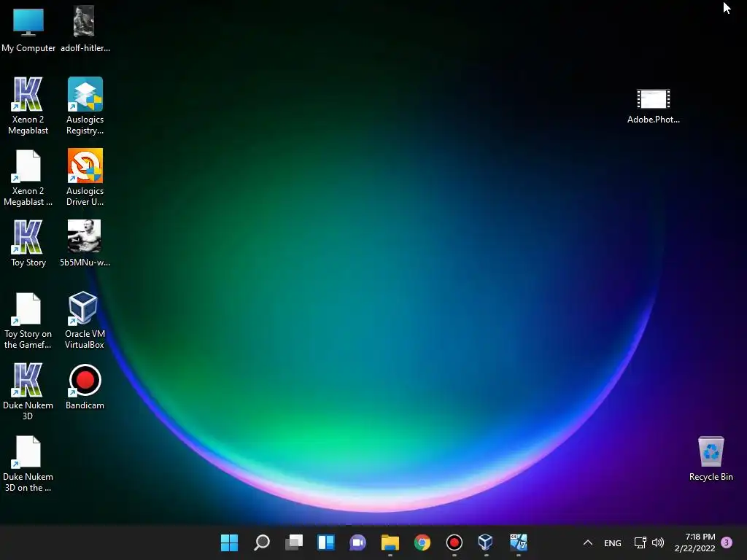Select the 5b5MNu-w image file
The width and height of the screenshot is (747, 560).
pyautogui.click(x=85, y=244)
